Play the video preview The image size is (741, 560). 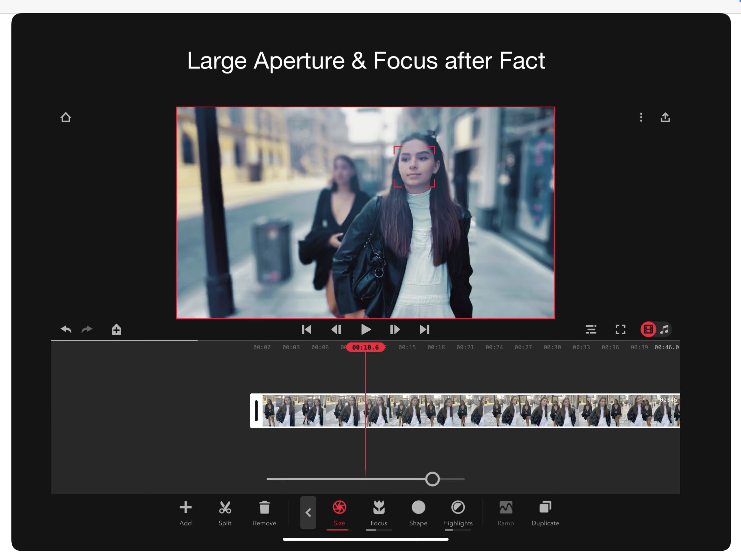366,330
